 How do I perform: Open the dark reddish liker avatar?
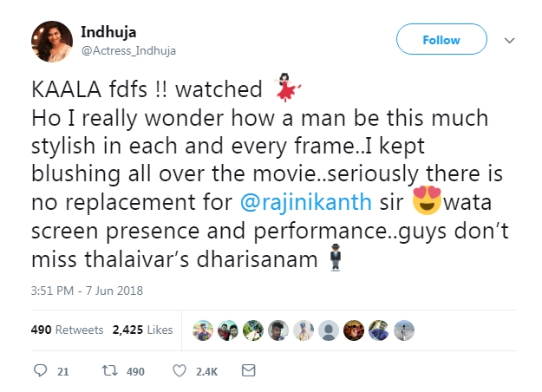(x=354, y=330)
